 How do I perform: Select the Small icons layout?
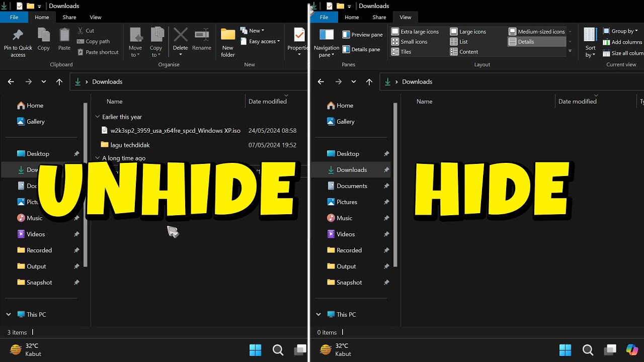pyautogui.click(x=410, y=42)
